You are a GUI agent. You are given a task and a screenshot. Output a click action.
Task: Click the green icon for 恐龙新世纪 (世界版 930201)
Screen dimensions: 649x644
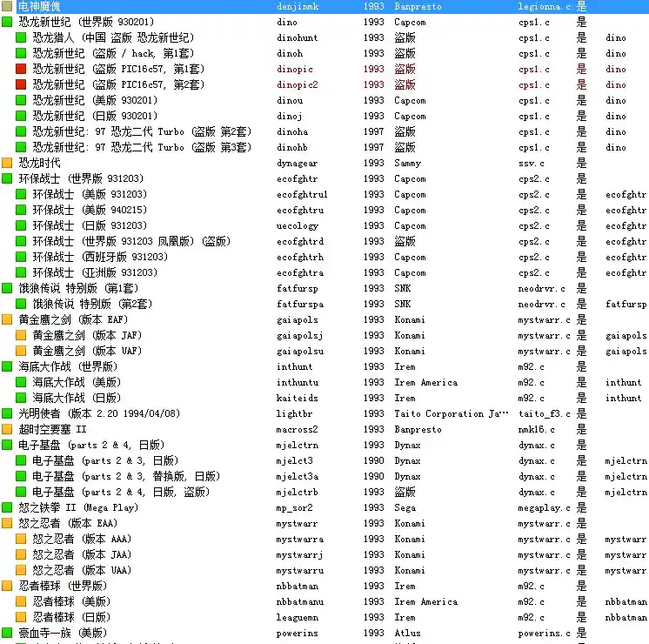point(8,22)
